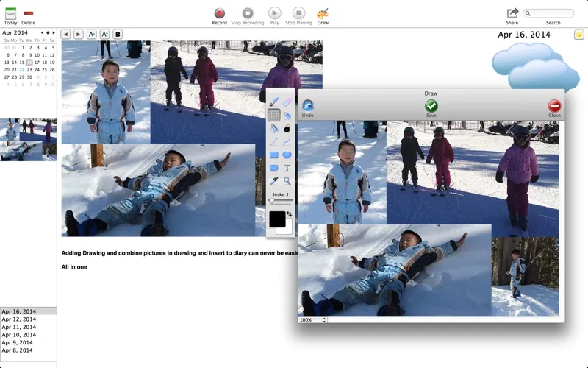This screenshot has height=368, width=588.
Task: Select the bomb clear tool
Action: 287,128
